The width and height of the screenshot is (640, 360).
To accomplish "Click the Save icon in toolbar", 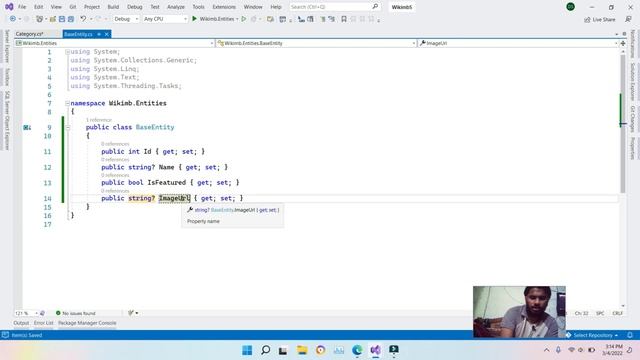I will [62, 19].
